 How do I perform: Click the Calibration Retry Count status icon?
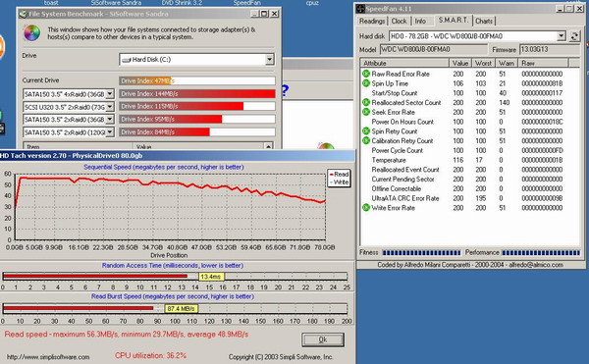click(x=366, y=140)
